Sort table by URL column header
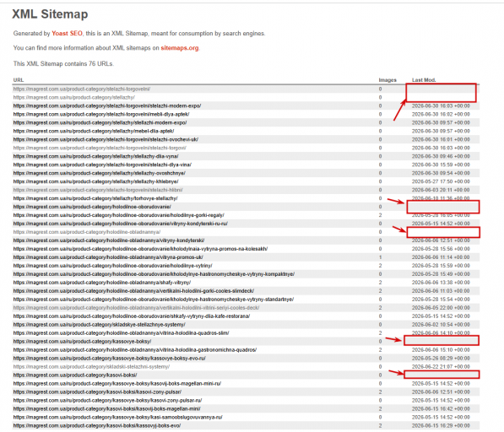 coord(19,80)
